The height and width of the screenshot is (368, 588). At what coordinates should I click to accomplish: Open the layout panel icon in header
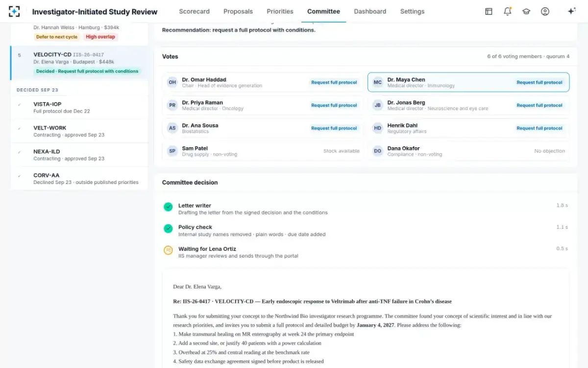click(x=489, y=11)
